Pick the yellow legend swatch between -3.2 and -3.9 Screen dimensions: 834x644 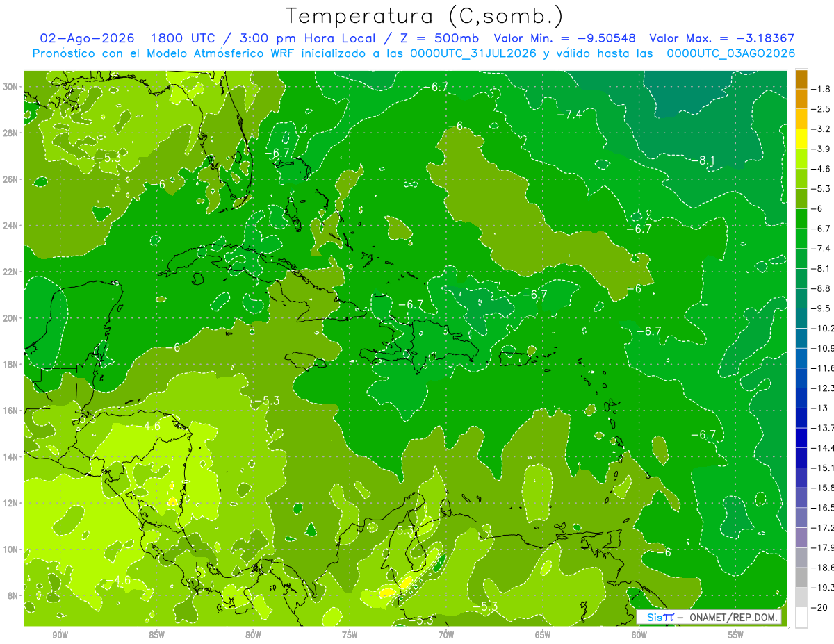tap(801, 139)
